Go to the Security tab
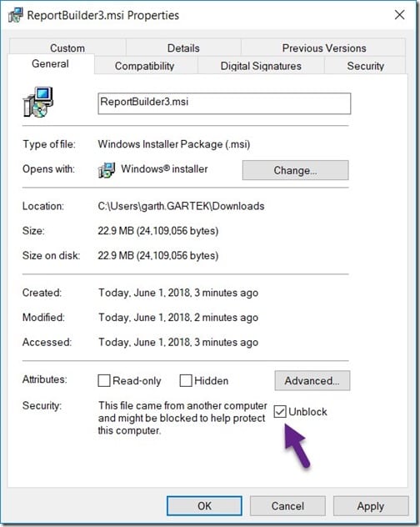The width and height of the screenshot is (420, 527). coord(365,66)
